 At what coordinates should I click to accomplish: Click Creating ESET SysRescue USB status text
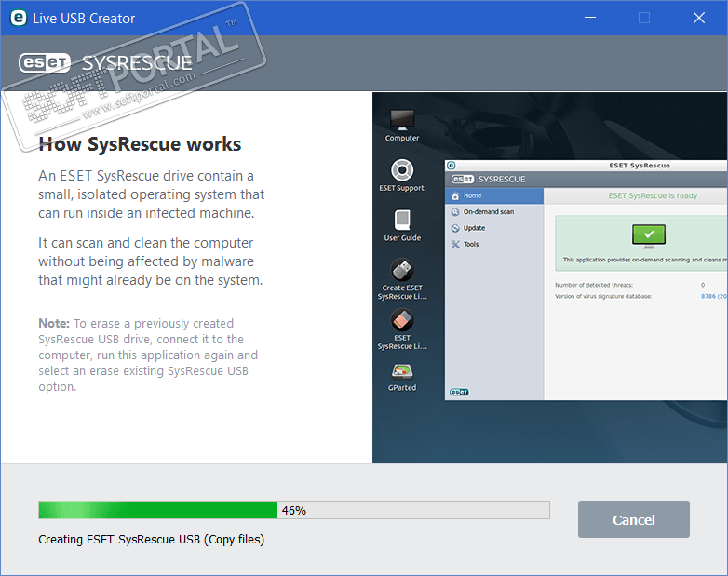(x=152, y=540)
